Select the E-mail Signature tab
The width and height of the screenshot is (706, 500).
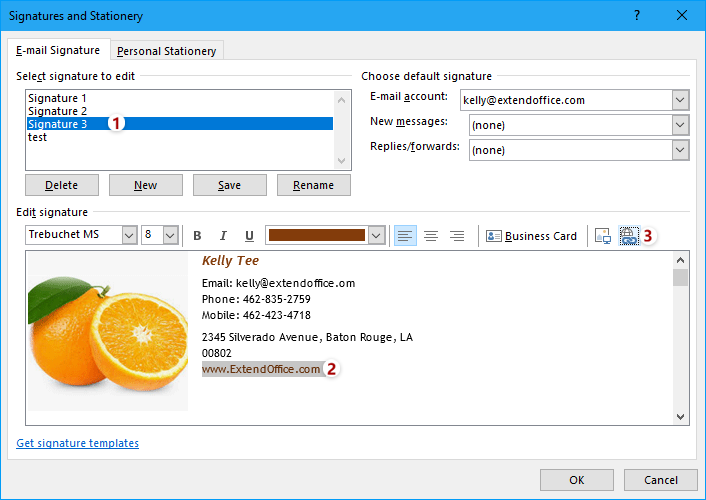[58, 50]
